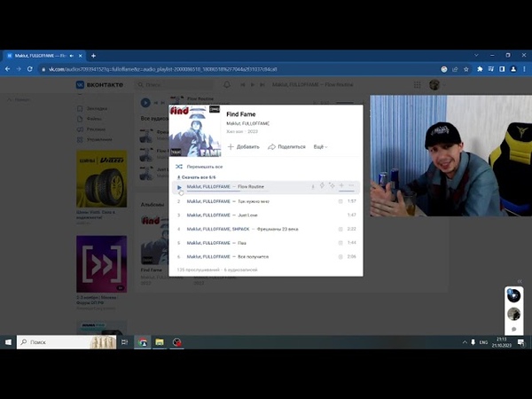532x399 pixels.
Task: Expand the Ещё dropdown in album popup
Action: tap(320, 146)
